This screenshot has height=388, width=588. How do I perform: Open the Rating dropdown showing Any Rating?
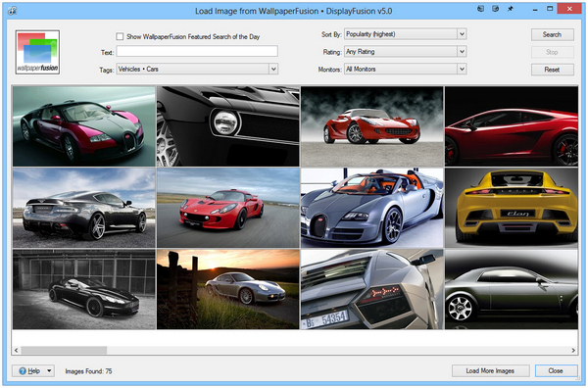[406, 51]
